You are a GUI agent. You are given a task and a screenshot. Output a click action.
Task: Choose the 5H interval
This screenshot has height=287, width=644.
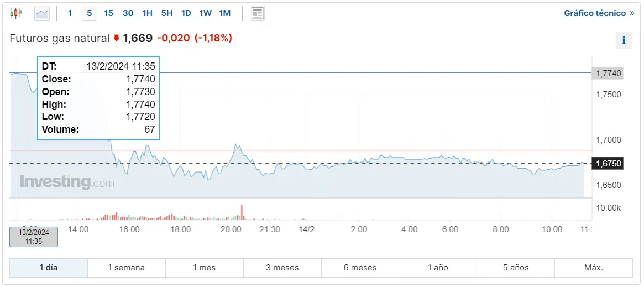coord(167,13)
